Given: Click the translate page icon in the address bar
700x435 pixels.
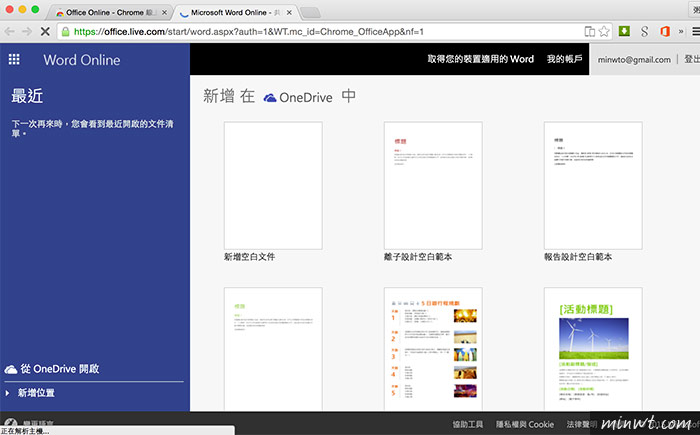Looking at the screenshot, I should pyautogui.click(x=590, y=31).
